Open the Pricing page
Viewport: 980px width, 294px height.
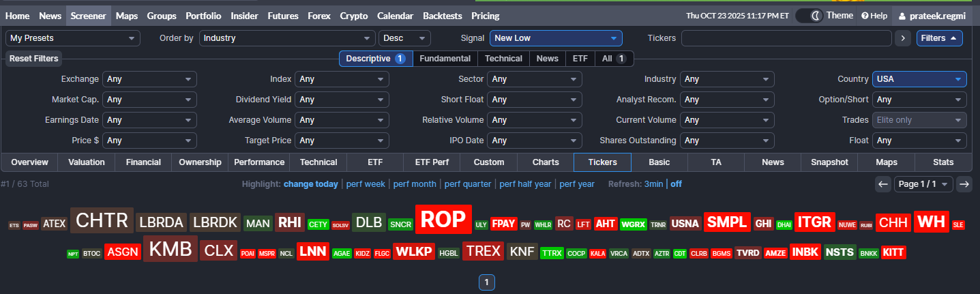tap(486, 16)
